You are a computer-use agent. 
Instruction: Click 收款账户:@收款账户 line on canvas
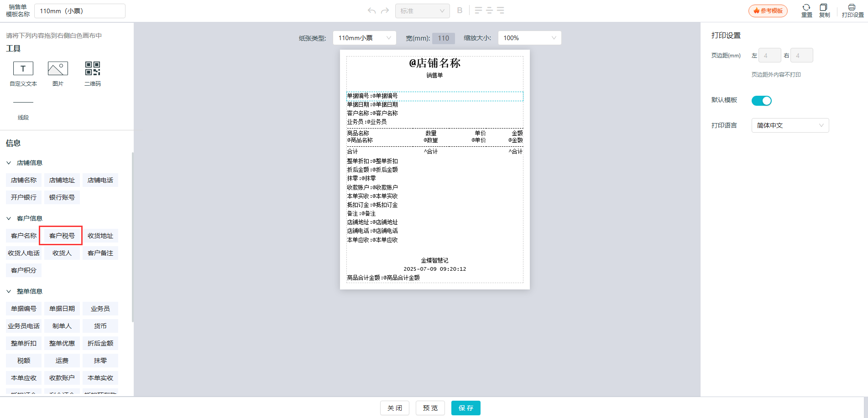[372, 187]
